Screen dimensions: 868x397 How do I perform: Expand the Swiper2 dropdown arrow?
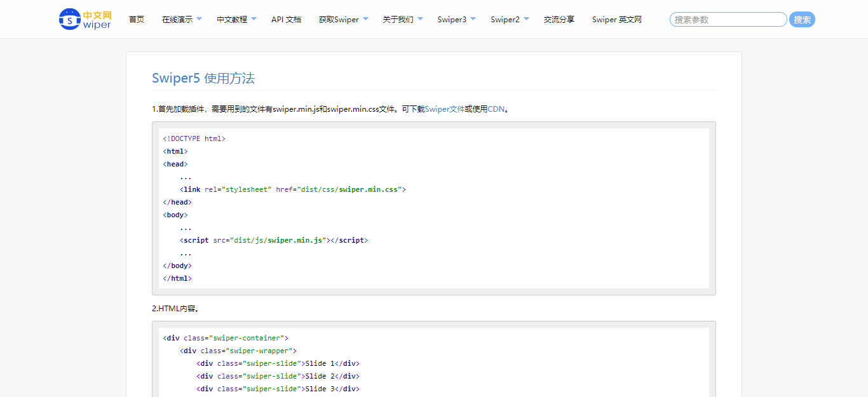click(526, 19)
